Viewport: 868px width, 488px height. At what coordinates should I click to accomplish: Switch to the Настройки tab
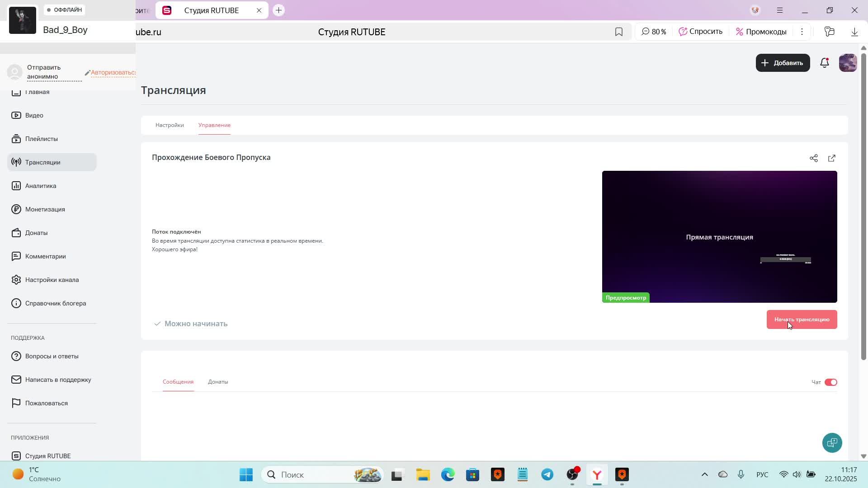pos(170,125)
